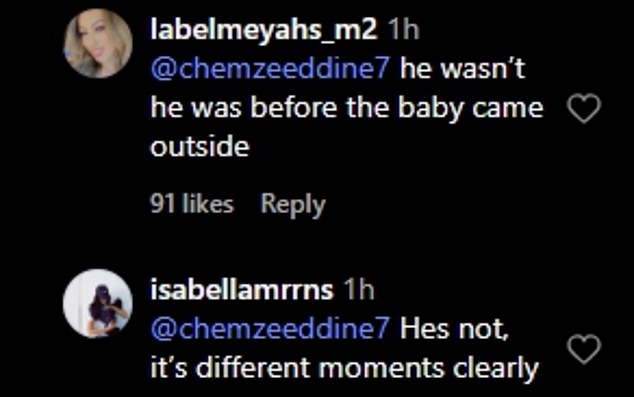Open labelmeyahs_m2's profile picture
Screen dimensions: 634x397
click(98, 43)
